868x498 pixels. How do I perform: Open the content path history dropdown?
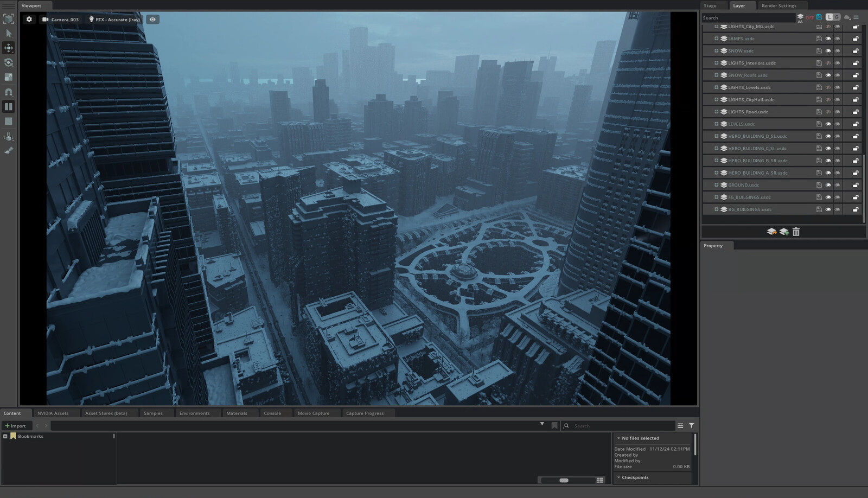click(x=542, y=424)
